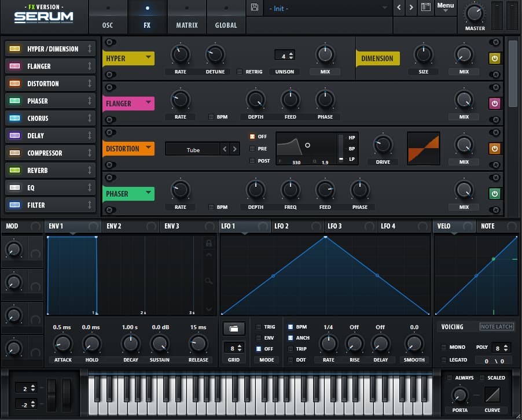
Task: Enable LFO TRIG mode
Action: point(258,327)
